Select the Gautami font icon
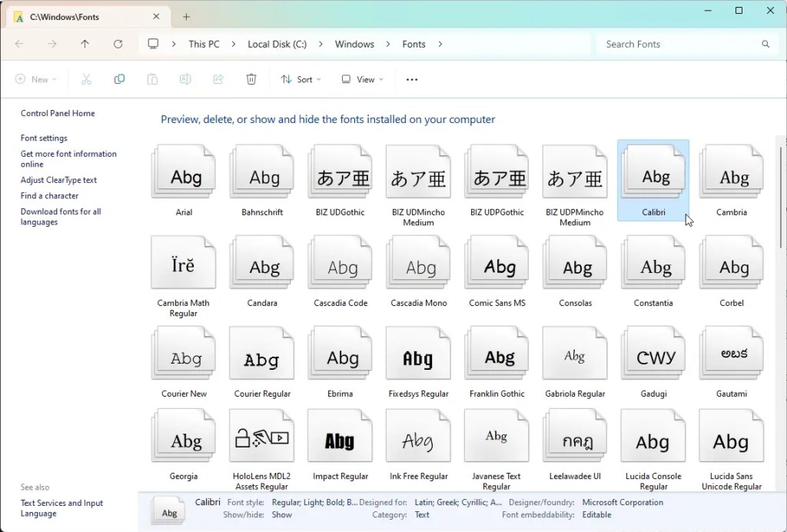 (x=732, y=354)
